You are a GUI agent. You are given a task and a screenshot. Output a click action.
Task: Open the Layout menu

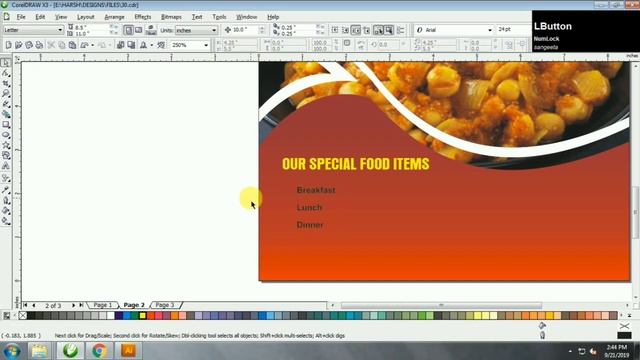(x=86, y=17)
